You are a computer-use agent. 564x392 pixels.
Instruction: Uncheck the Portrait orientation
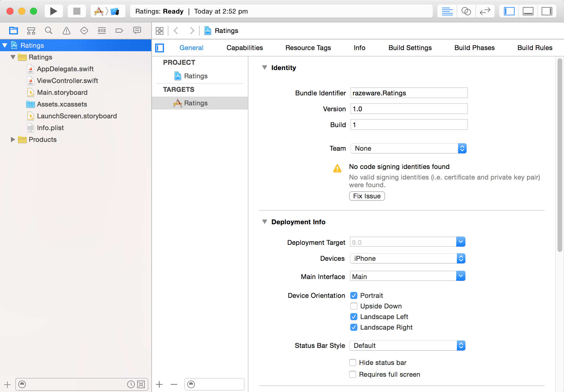coord(354,295)
